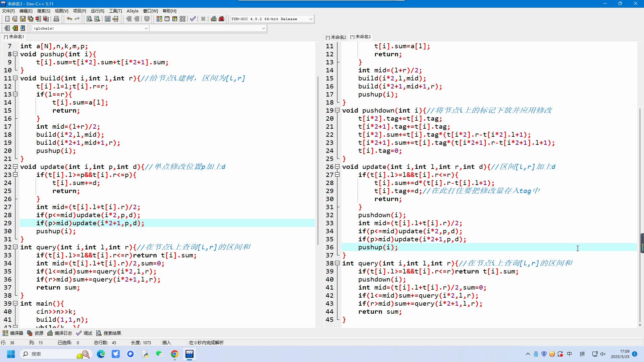Collapse the main function at line 39
Viewport: 644px width, 362px height.
coord(15,303)
